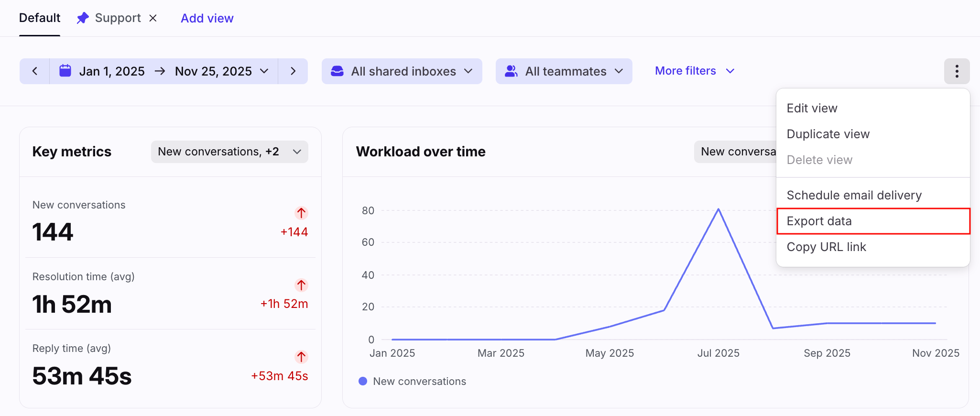This screenshot has height=416, width=980.
Task: Click red up arrow beside Resolution time
Action: pos(301,285)
